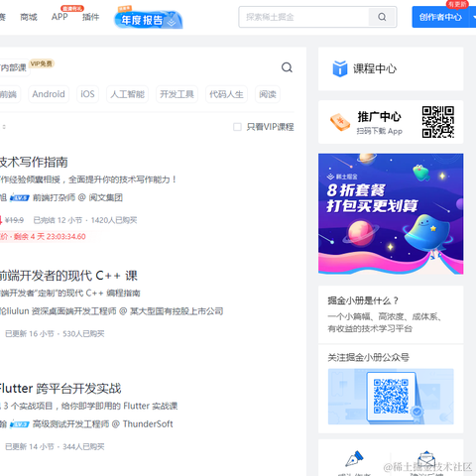Click the 推广中心 orange ticket icon
Viewport: 476px width, 476px height.
(340, 122)
